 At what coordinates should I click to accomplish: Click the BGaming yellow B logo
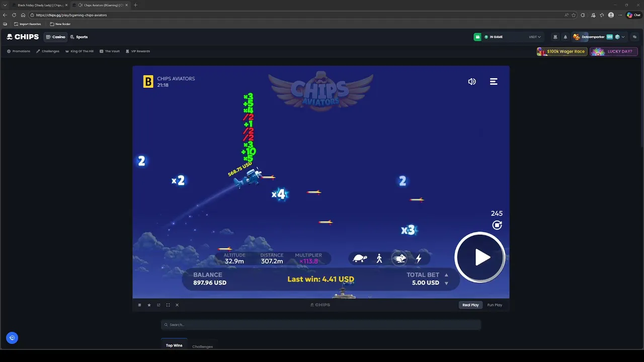[x=148, y=81]
